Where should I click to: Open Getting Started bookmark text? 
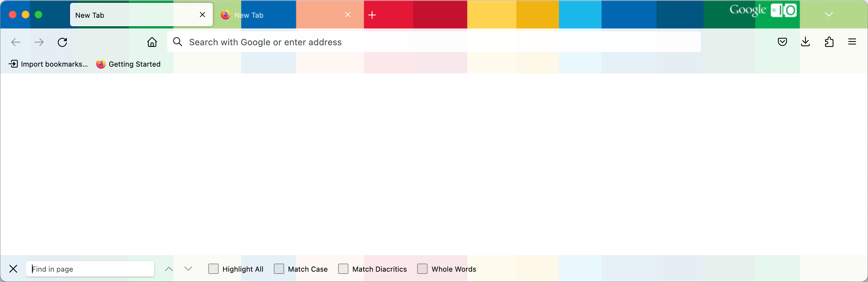coord(134,64)
